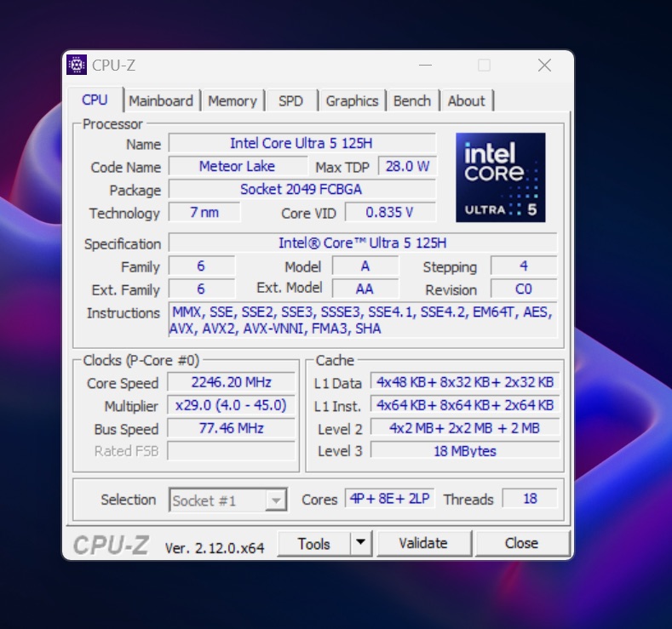Image resolution: width=672 pixels, height=629 pixels.
Task: Click the Level 2 cache value
Action: pyautogui.click(x=465, y=428)
